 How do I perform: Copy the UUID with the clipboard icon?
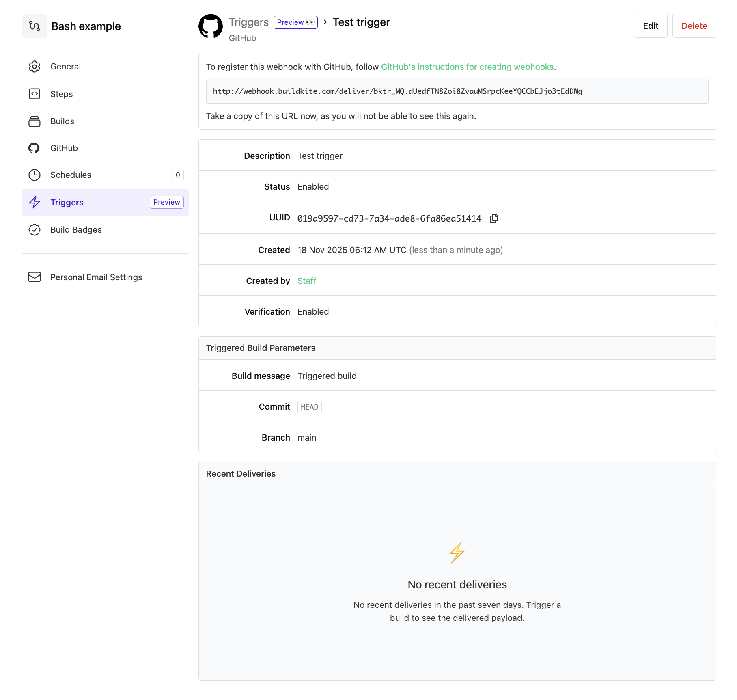pos(494,218)
